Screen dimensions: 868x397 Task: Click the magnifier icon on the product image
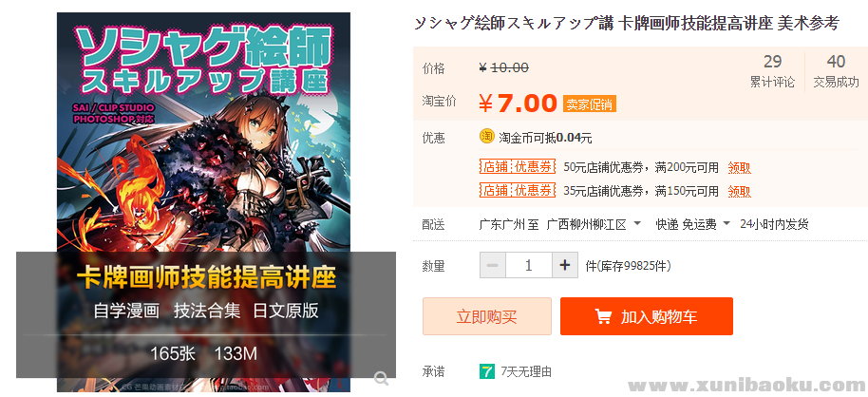[x=381, y=379]
